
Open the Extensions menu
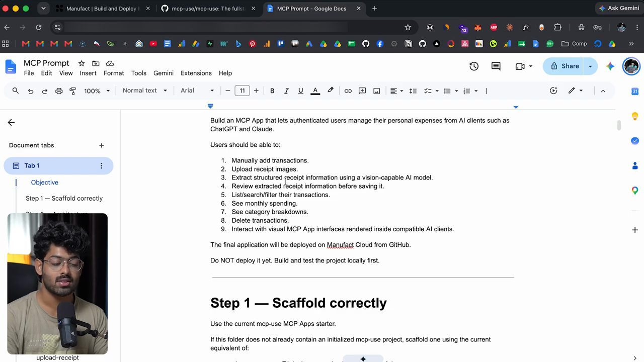(x=196, y=73)
